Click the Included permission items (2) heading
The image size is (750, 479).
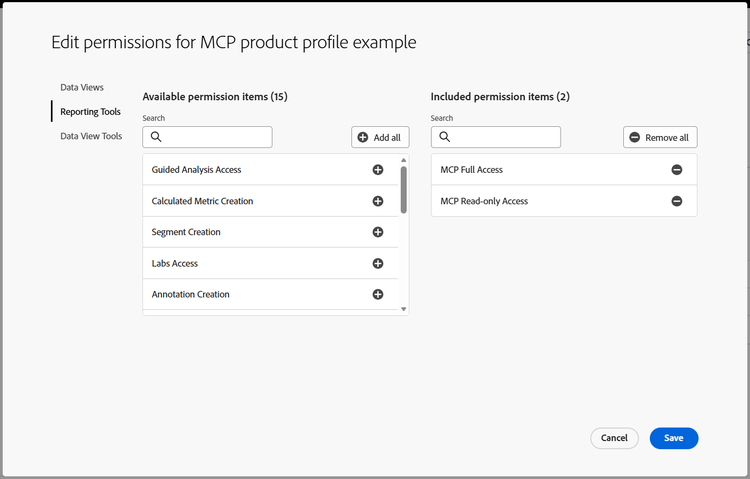500,97
